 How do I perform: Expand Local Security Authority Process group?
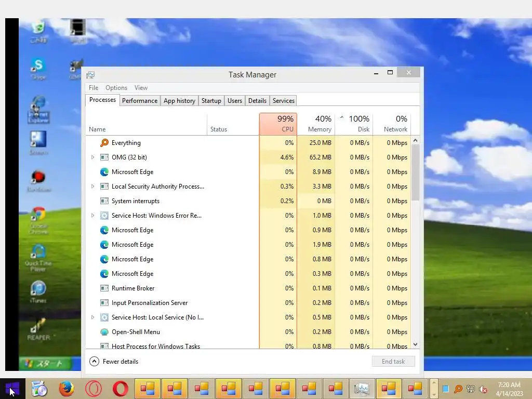(x=92, y=187)
